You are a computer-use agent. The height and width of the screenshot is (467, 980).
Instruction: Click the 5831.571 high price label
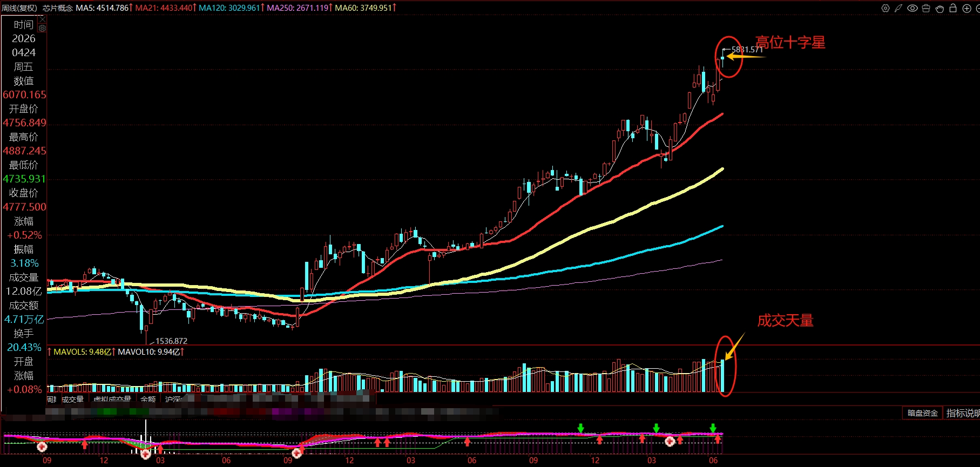coord(747,50)
